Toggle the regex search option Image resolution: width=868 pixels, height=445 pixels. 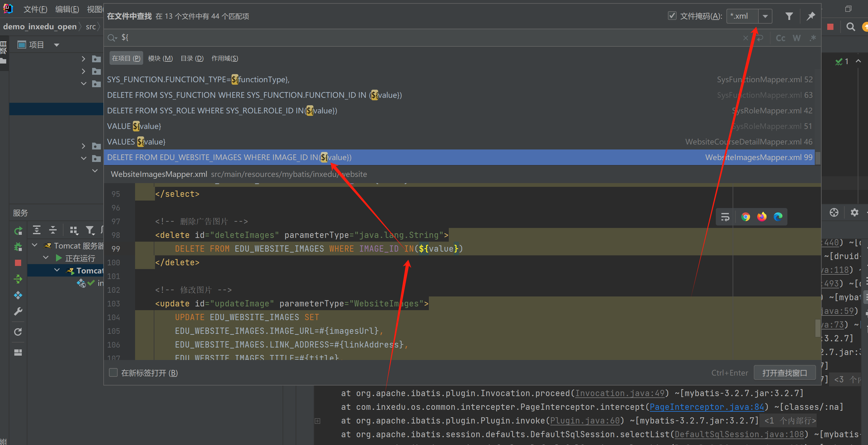click(813, 38)
